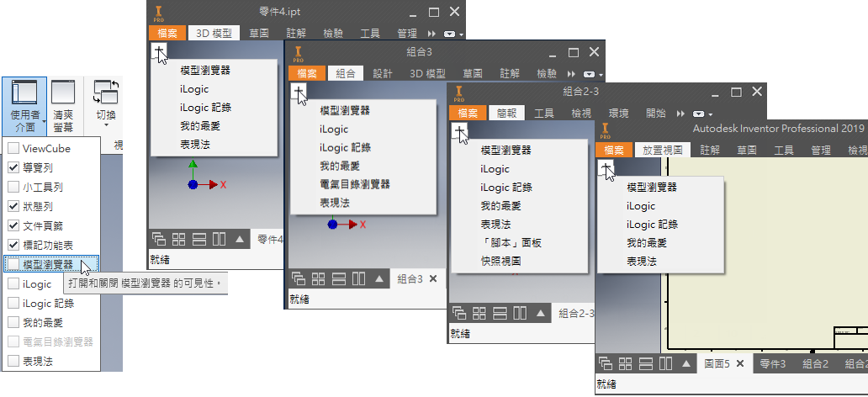
Task: Open the 檢驗 tab in 組合3 window
Action: [547, 73]
